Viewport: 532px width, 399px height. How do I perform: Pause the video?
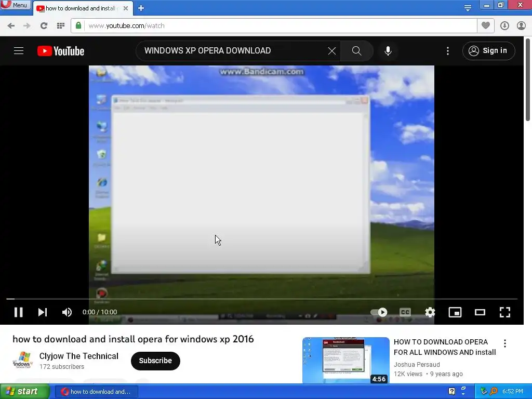pyautogui.click(x=19, y=312)
